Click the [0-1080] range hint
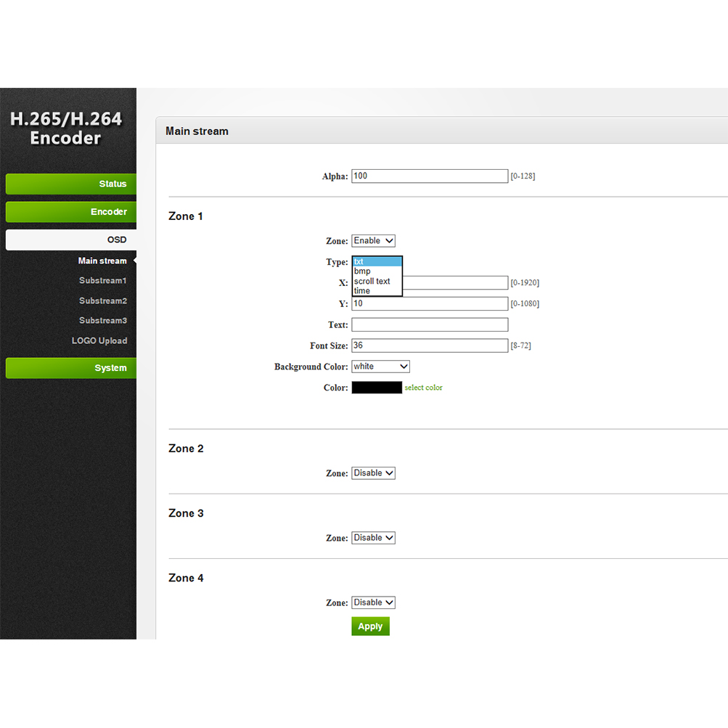Viewport: 728px width, 728px height. (x=525, y=303)
